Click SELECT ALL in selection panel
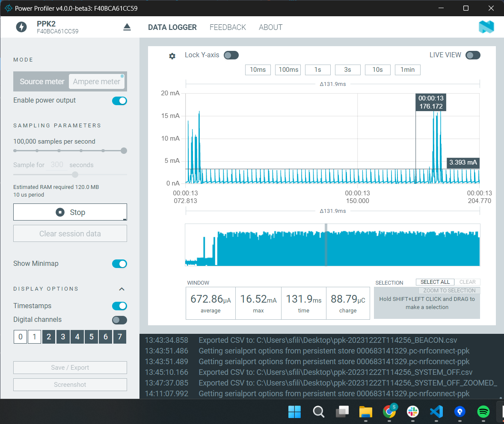Screen dimensions: 504x424 (435, 282)
